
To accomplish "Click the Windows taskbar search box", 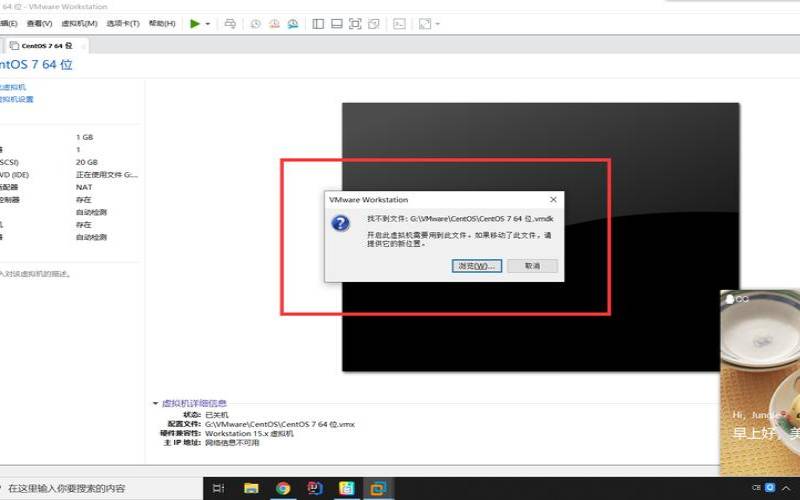I will [x=102, y=488].
